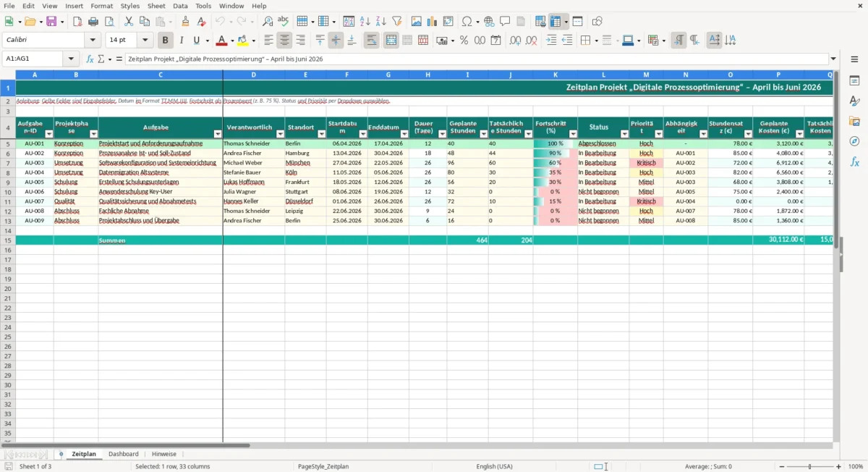This screenshot has height=472, width=868.
Task: Click Sort Descending icon
Action: pyautogui.click(x=381, y=22)
